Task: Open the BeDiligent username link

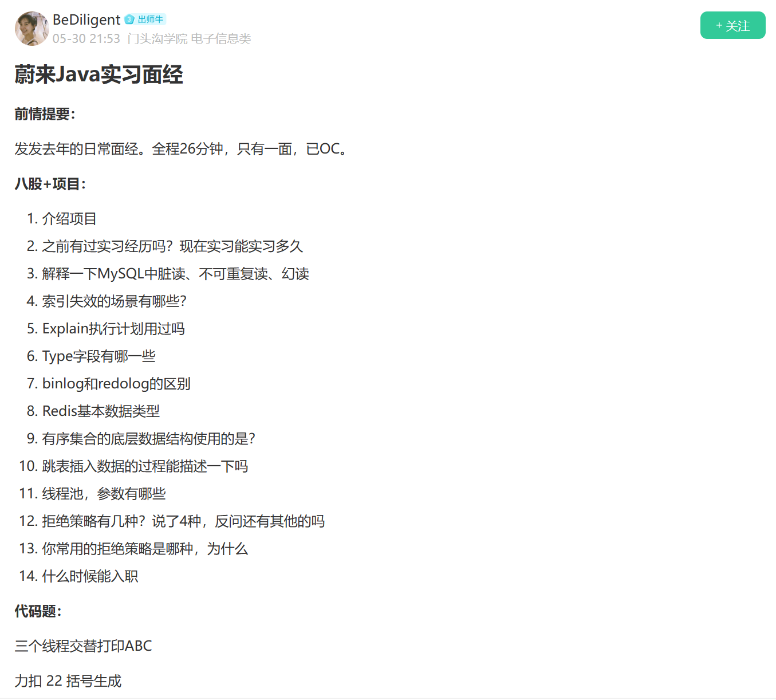Action: (x=86, y=19)
